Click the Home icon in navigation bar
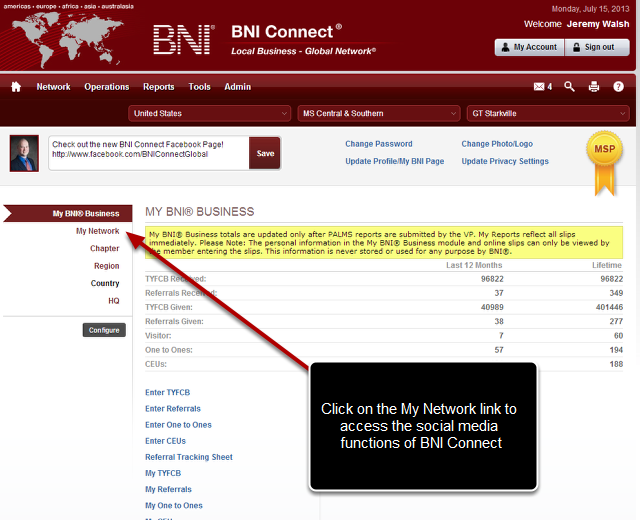Screen dimensions: 640x520 [16, 87]
